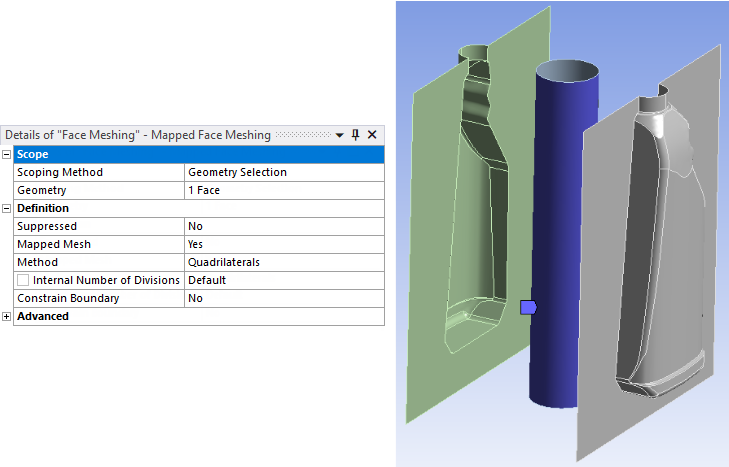This screenshot has width=729, height=467.
Task: Click the Advanced header text
Action: click(x=43, y=316)
